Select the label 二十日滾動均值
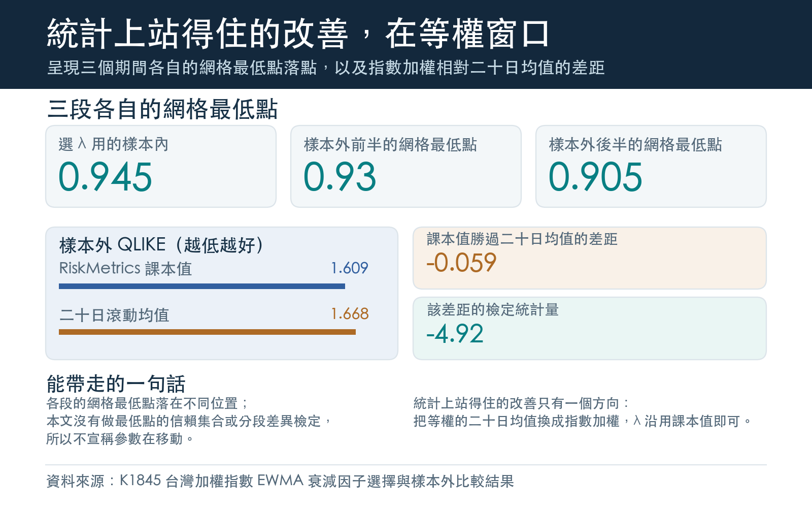This screenshot has width=812, height=508. [114, 315]
